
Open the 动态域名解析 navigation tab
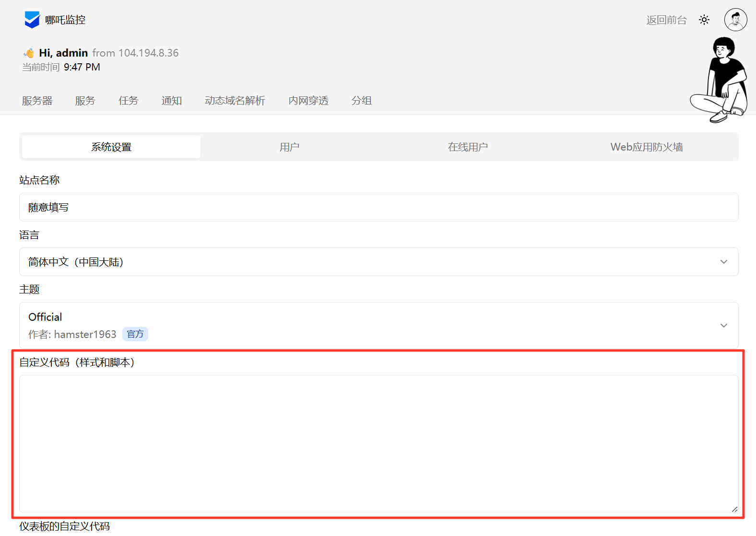pyautogui.click(x=235, y=101)
